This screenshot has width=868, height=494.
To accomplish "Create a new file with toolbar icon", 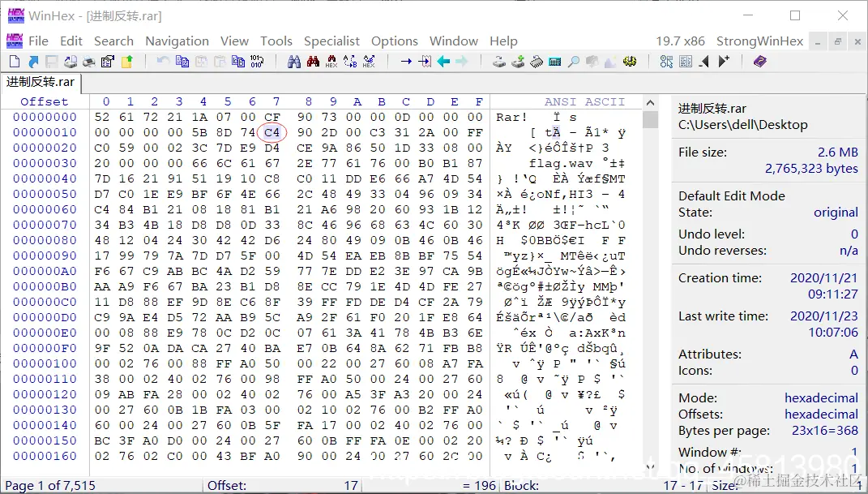I will tap(15, 62).
